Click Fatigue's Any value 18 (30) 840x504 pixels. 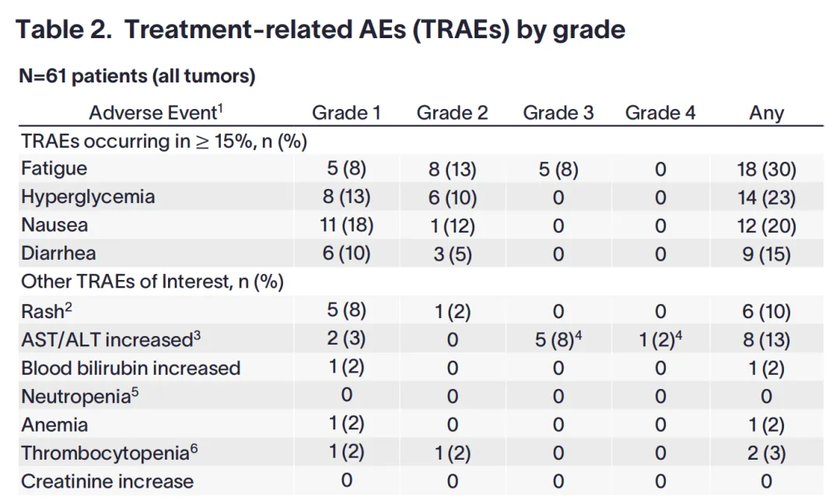(x=766, y=169)
